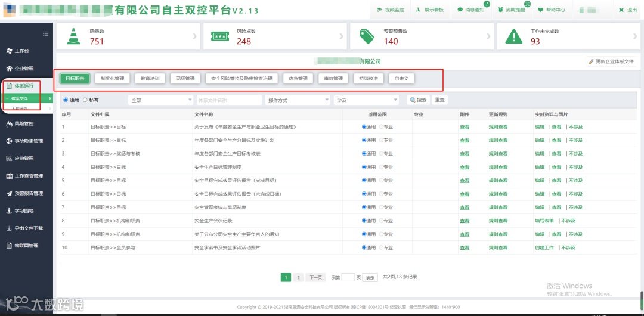Select 专业 radio in row 8
Screen dimensions: 644x316
click(x=380, y=221)
